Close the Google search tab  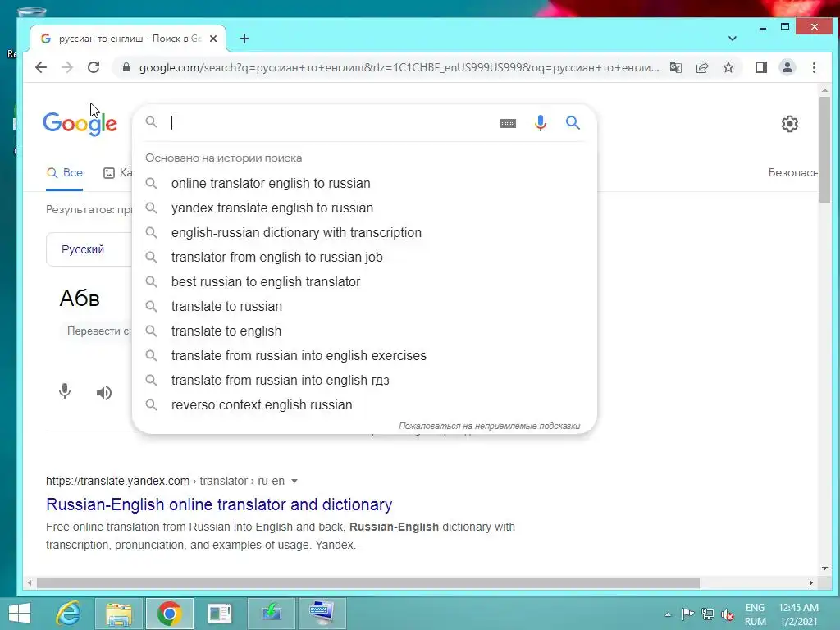click(x=213, y=39)
